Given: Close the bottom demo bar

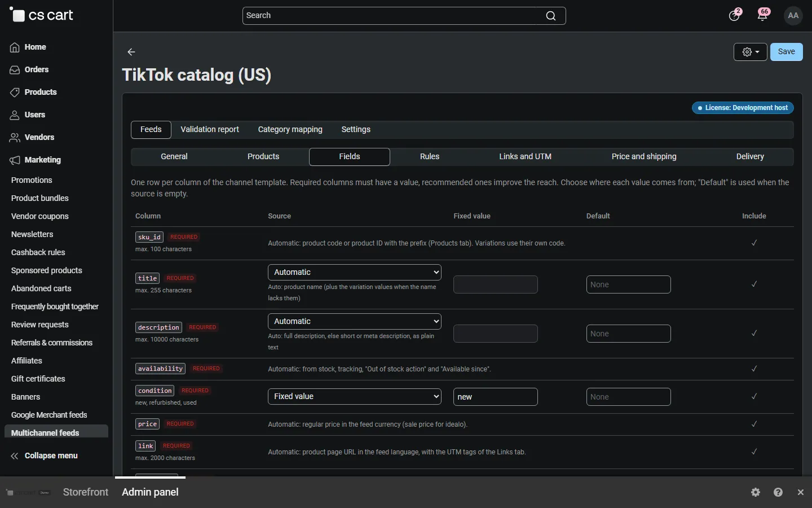Looking at the screenshot, I should click(x=801, y=492).
